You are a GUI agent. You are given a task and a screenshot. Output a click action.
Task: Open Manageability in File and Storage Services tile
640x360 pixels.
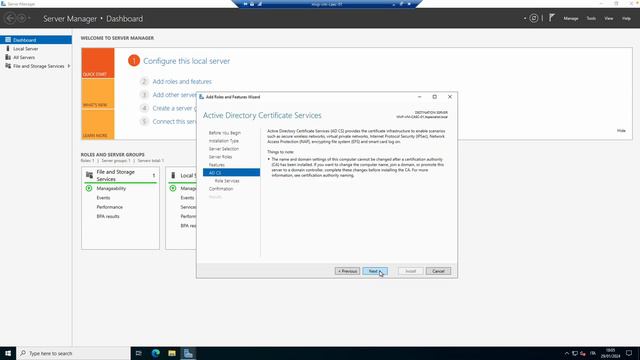pyautogui.click(x=111, y=189)
